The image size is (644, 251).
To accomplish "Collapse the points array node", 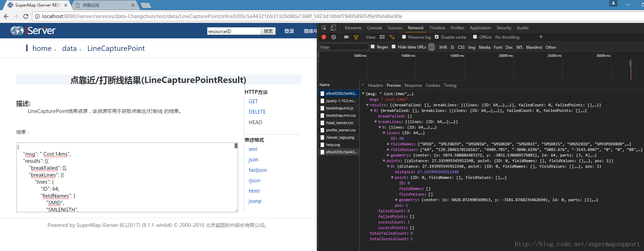I will click(384, 160).
